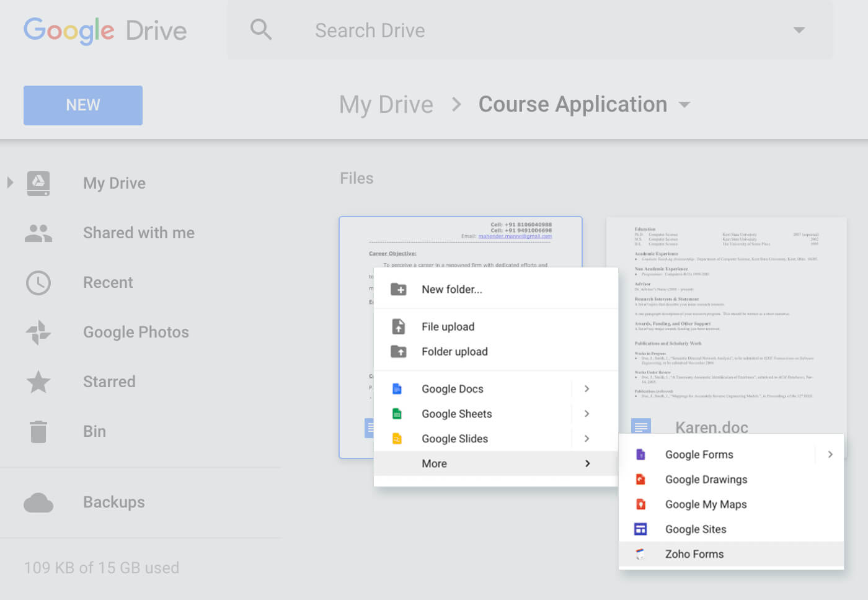Go to My Drive breadcrumb link
Viewport: 868px width, 600px height.
[x=386, y=105]
